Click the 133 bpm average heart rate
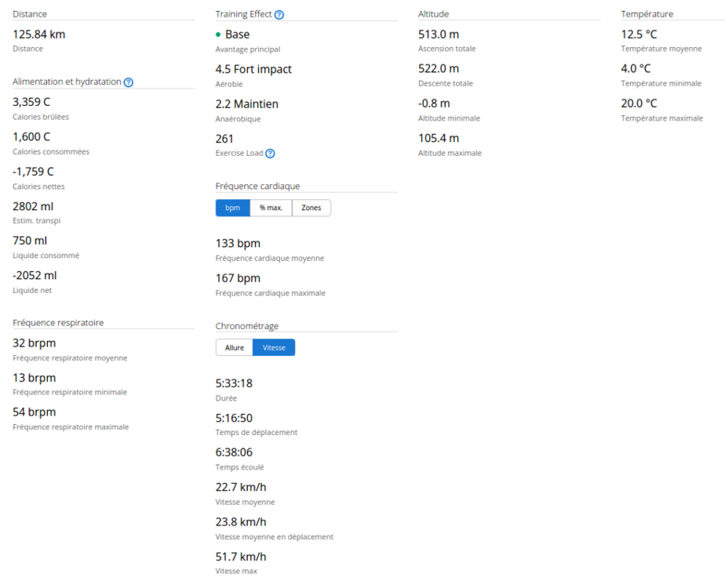 (x=237, y=243)
